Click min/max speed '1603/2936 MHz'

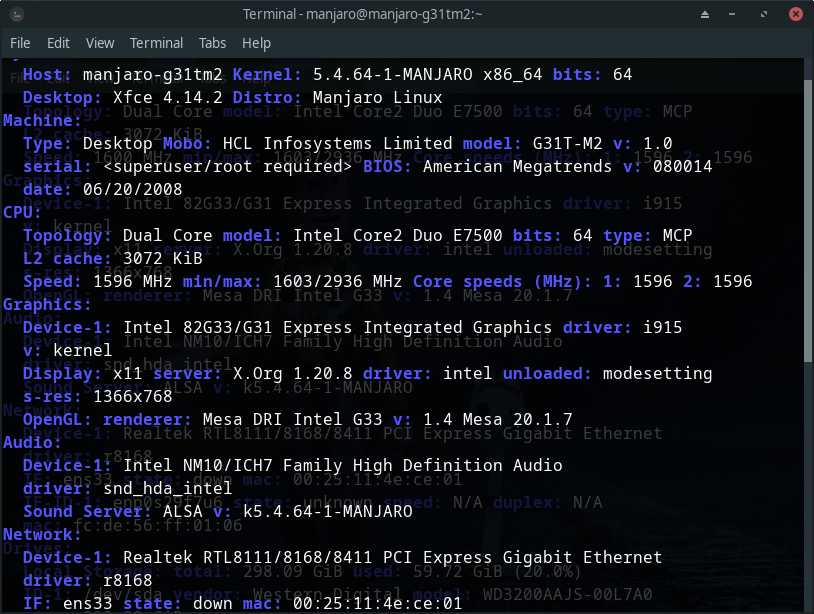(337, 281)
